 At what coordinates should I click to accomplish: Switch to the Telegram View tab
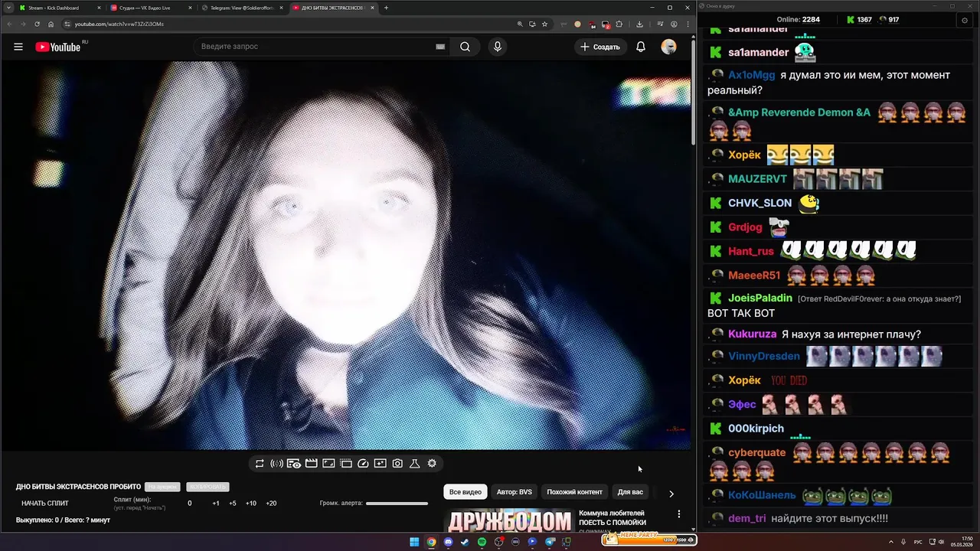[242, 8]
